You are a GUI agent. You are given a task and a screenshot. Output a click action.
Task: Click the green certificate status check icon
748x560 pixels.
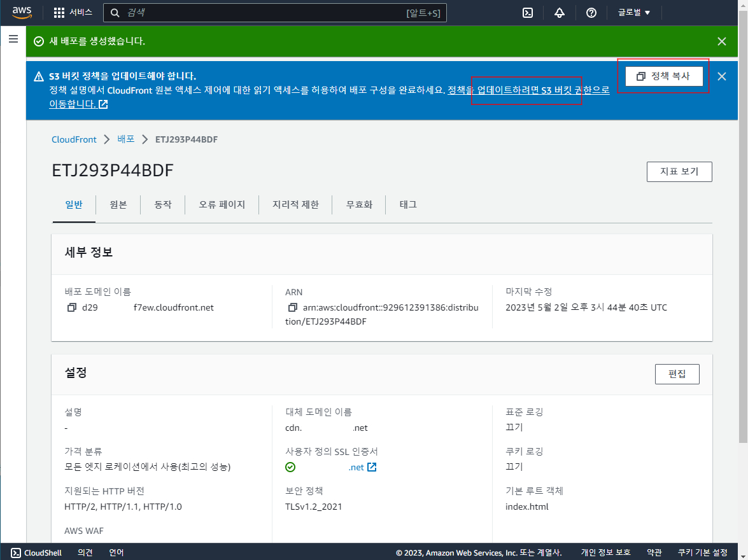click(x=290, y=467)
